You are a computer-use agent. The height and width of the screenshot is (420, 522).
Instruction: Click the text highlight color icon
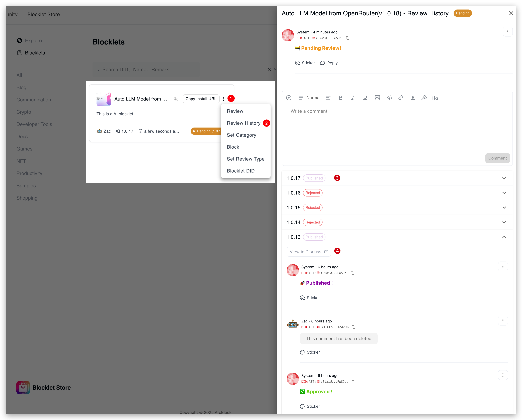(424, 98)
